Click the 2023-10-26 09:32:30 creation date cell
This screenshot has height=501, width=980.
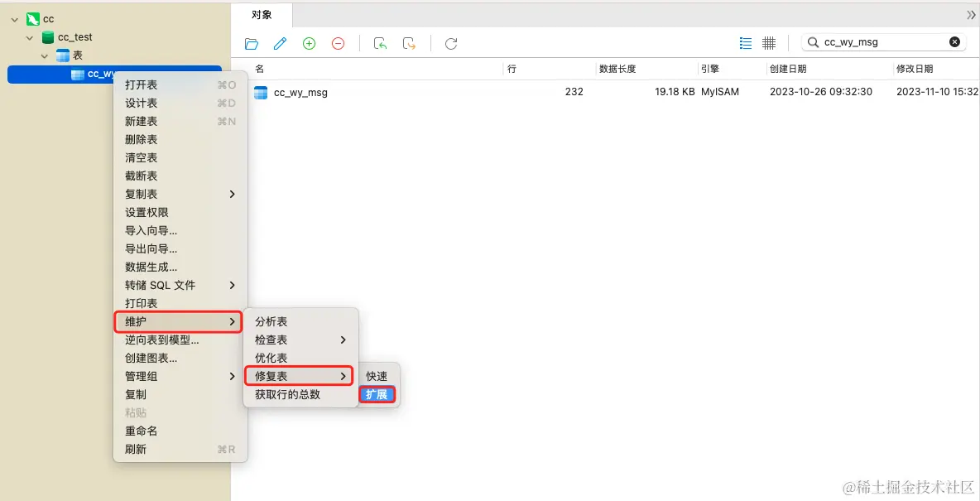(820, 92)
